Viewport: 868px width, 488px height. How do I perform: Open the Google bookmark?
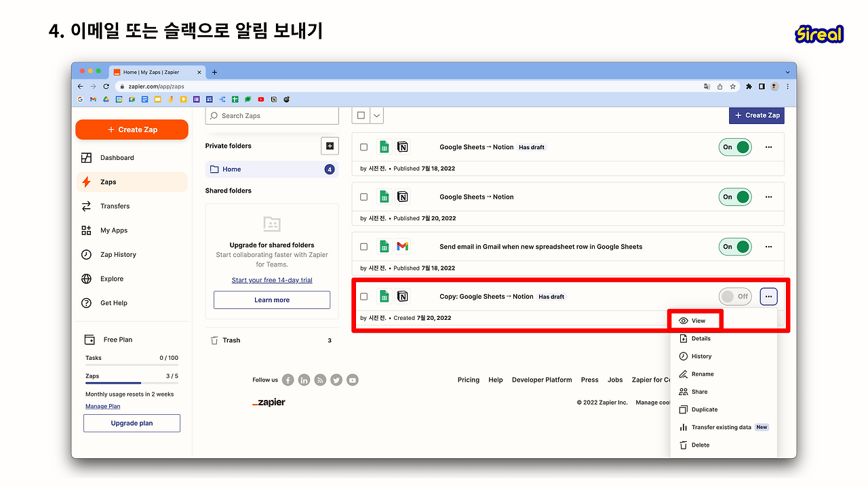click(80, 100)
